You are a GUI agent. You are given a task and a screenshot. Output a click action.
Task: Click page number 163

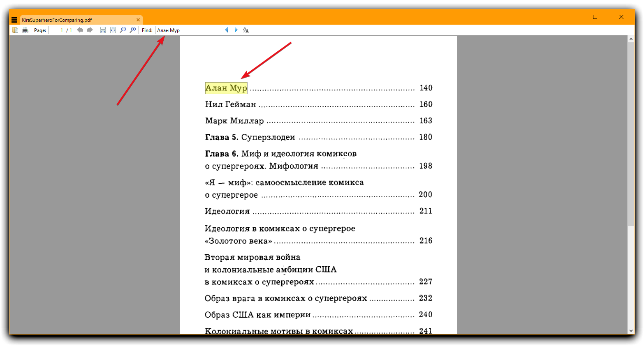tap(426, 121)
